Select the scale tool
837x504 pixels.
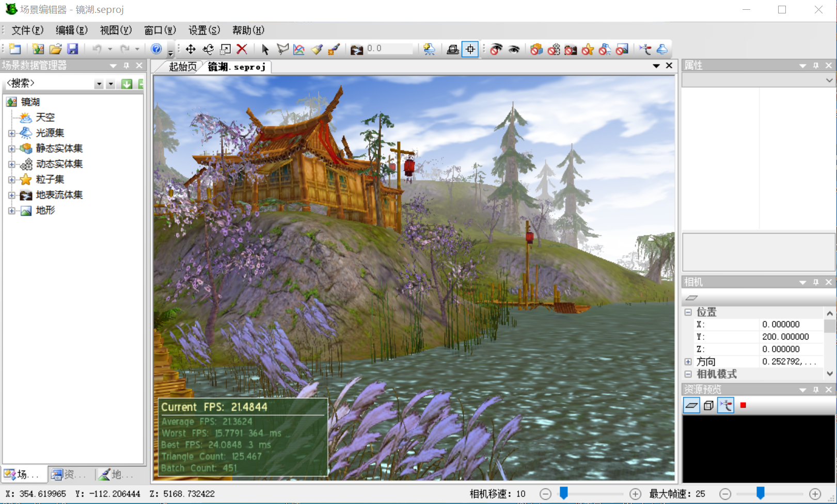point(225,49)
